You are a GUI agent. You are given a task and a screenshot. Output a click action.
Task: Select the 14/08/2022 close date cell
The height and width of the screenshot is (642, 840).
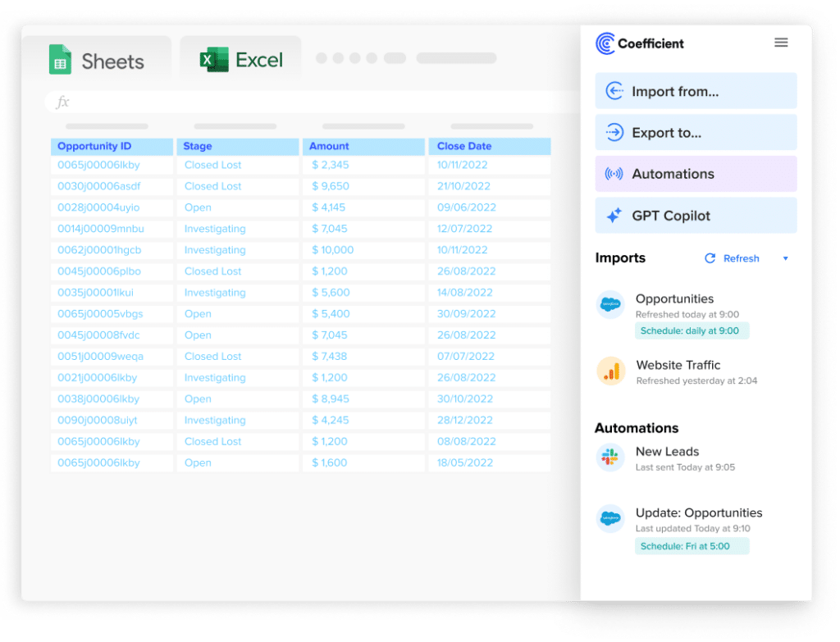click(x=490, y=293)
